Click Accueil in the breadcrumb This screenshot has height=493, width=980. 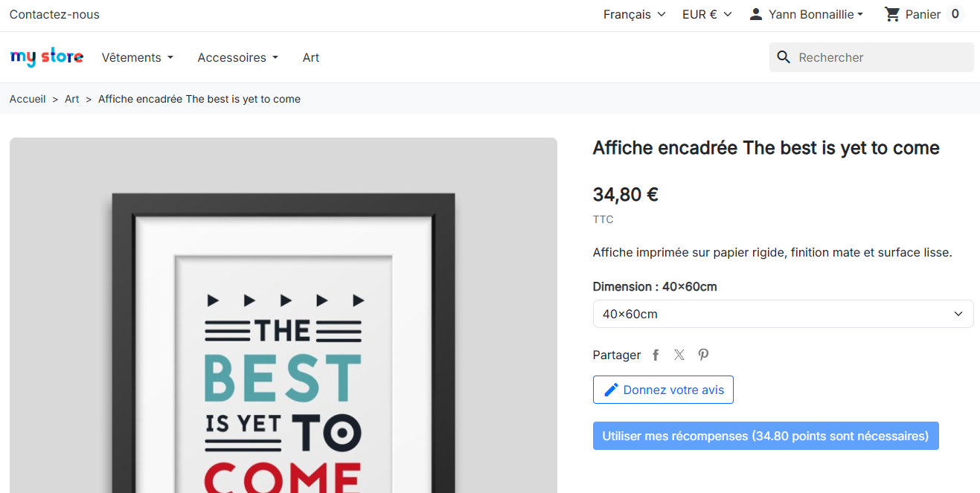pos(28,99)
